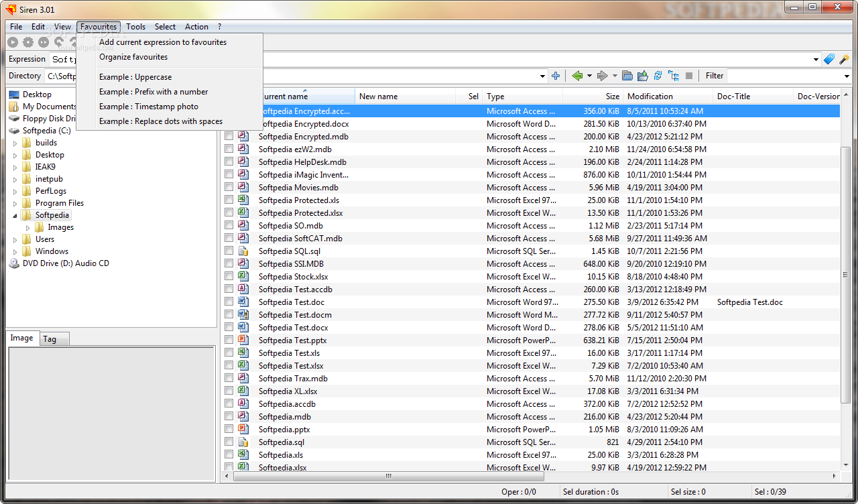858x504 pixels.
Task: Open the magic wand expression wizard icon
Action: tap(844, 59)
